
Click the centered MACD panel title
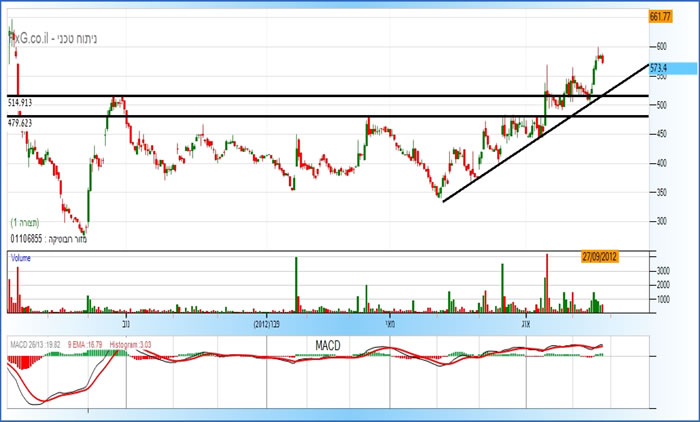pyautogui.click(x=329, y=345)
